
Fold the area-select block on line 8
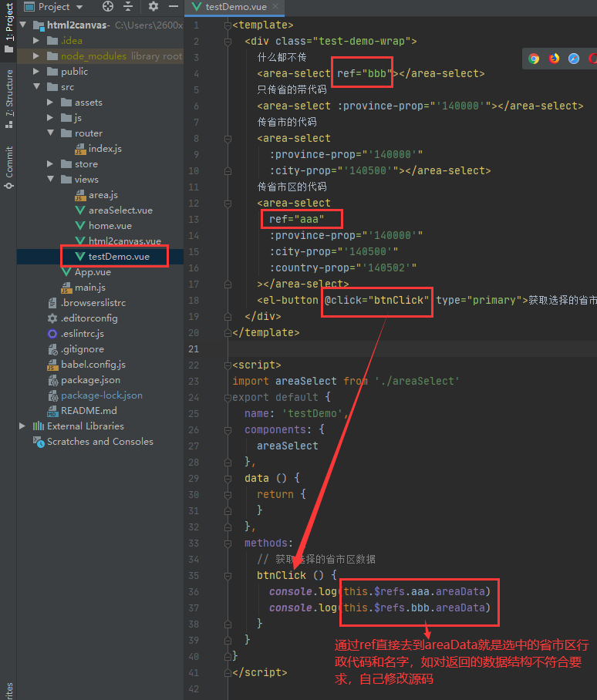tap(228, 139)
